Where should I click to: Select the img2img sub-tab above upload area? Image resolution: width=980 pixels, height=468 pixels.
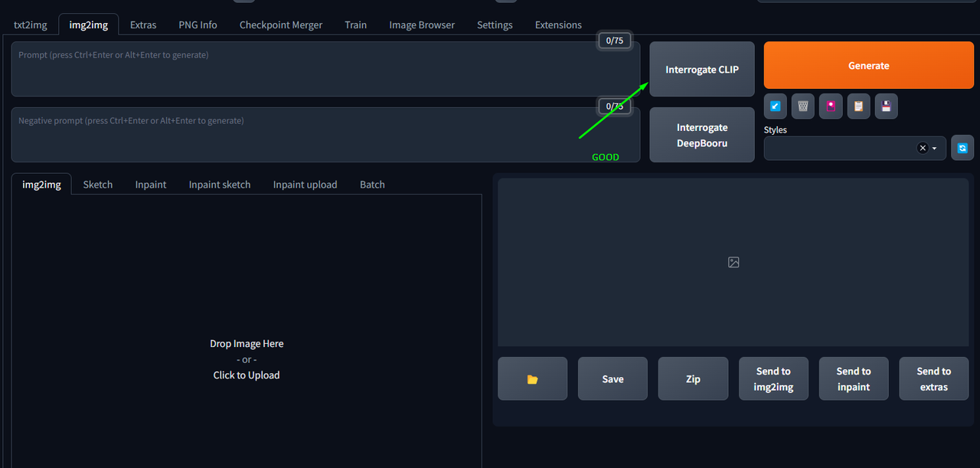click(x=41, y=184)
